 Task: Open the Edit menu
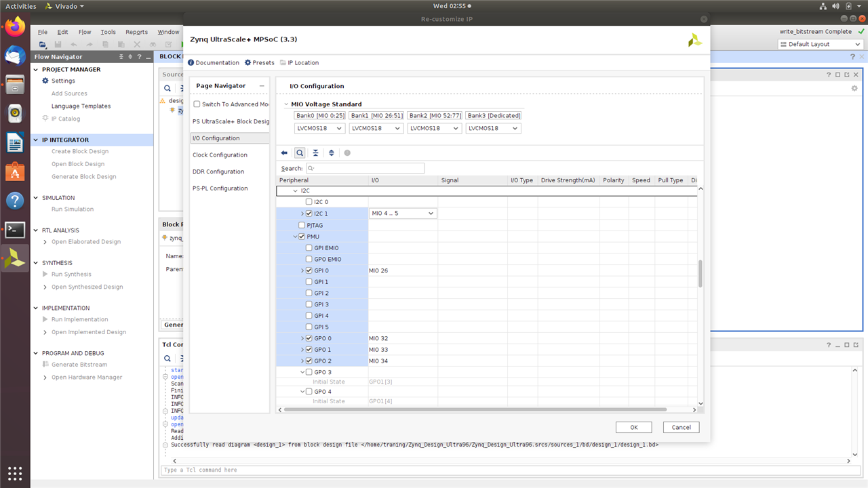62,32
